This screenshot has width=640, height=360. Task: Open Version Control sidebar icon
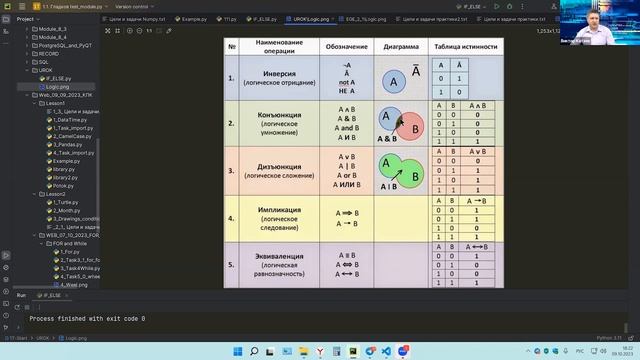coord(6,327)
